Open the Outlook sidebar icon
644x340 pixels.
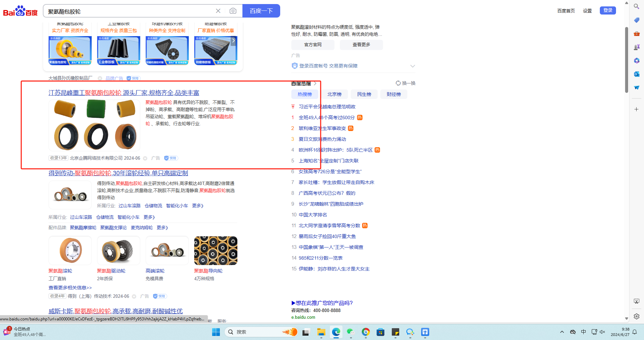click(x=637, y=74)
